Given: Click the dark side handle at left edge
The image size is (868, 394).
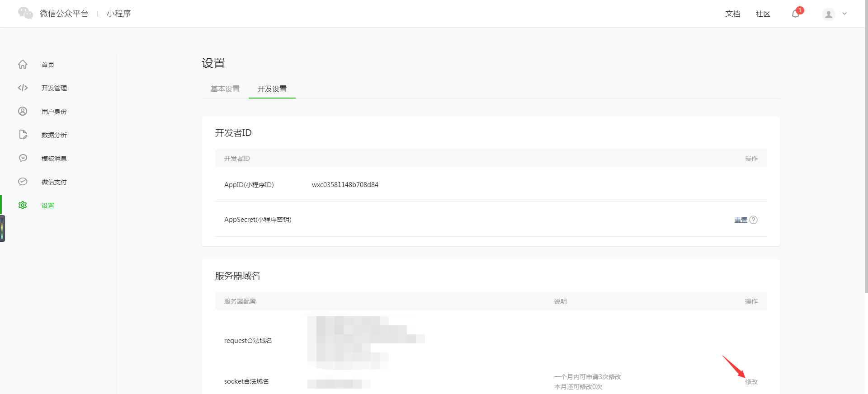Looking at the screenshot, I should click(2, 228).
